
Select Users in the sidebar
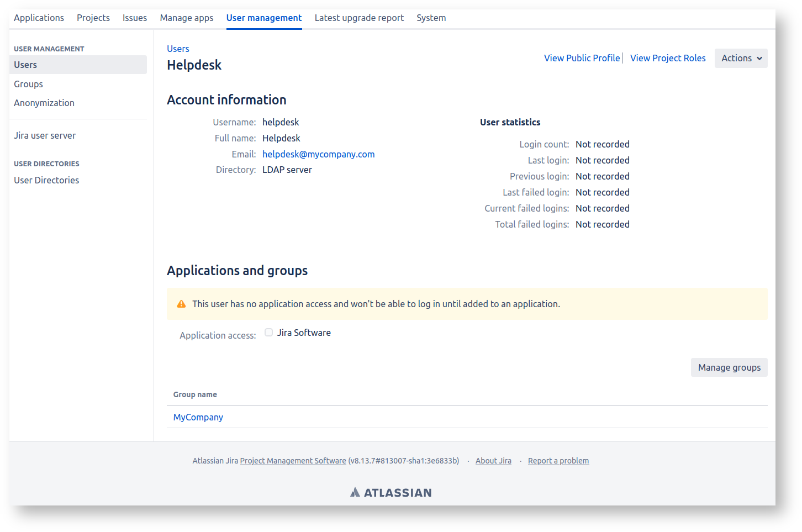(x=78, y=65)
